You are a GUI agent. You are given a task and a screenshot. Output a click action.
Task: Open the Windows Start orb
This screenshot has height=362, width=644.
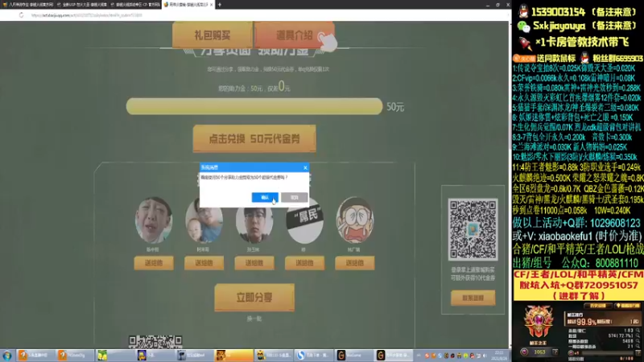[7, 356]
